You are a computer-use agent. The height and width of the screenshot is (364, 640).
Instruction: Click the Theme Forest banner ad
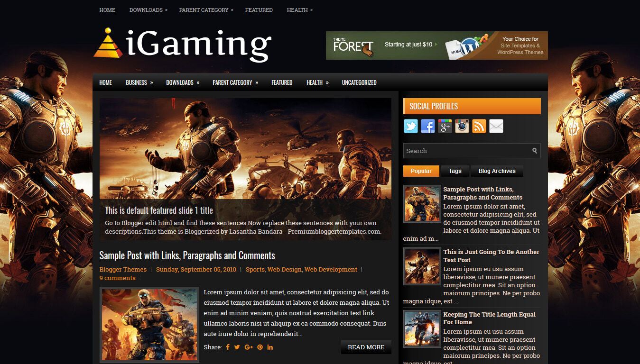pos(437,45)
